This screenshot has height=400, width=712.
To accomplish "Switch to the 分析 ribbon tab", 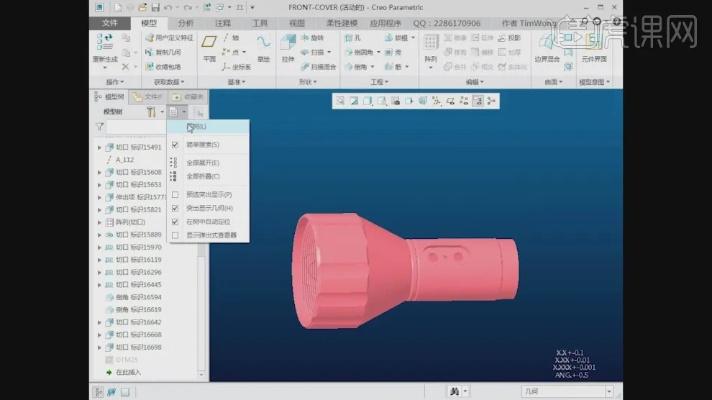I will pos(185,22).
